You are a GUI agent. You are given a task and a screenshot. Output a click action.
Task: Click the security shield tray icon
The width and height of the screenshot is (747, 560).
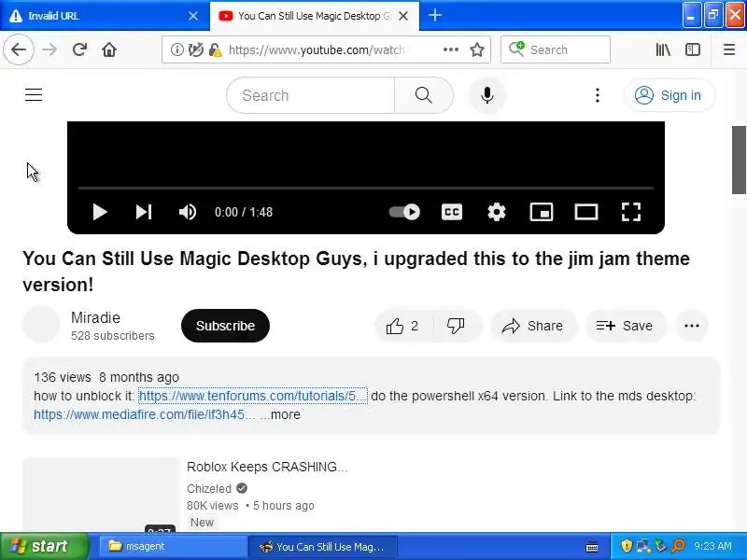(x=627, y=546)
